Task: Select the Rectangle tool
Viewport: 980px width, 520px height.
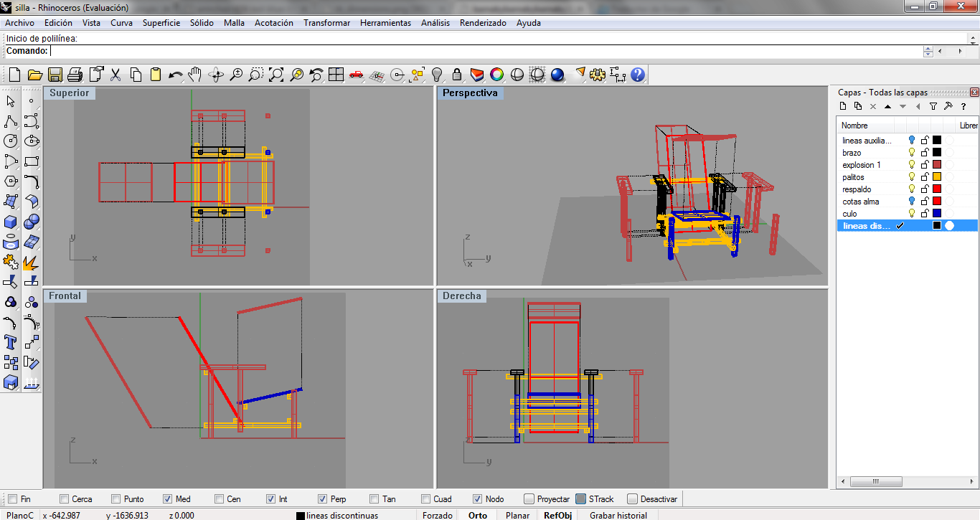Action: click(31, 161)
